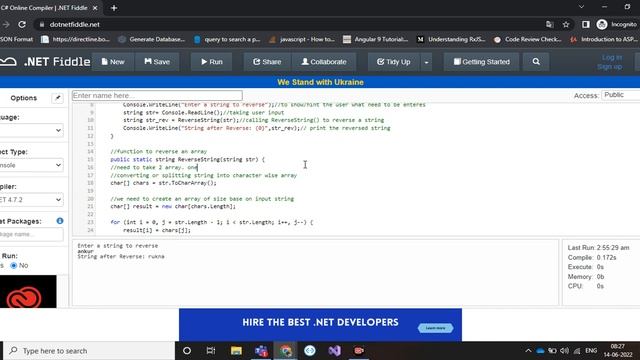Tidy Up the code formatting

(393, 62)
